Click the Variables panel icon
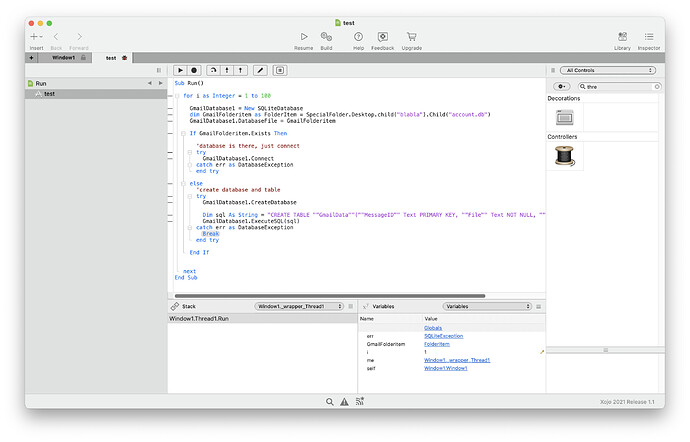The width and height of the screenshot is (690, 442). click(x=365, y=306)
